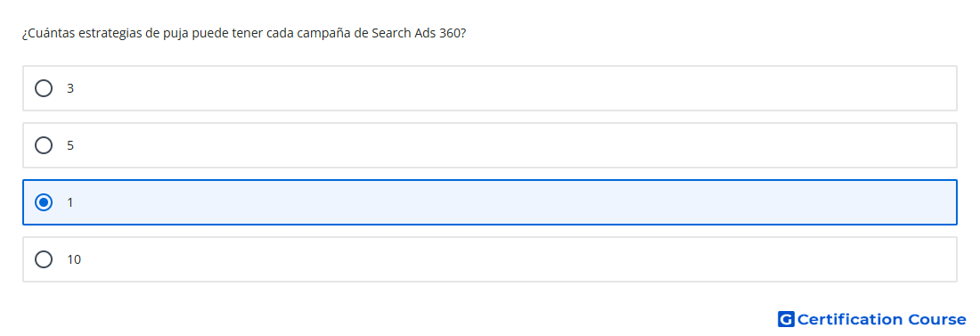Image resolution: width=980 pixels, height=336 pixels.
Task: Click "Search Ads 360" in the question
Action: point(417,34)
